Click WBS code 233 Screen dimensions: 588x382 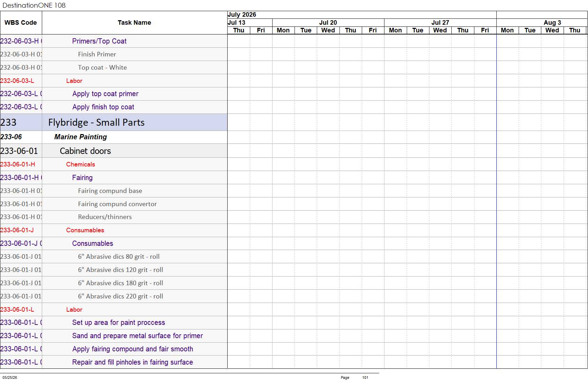point(8,122)
